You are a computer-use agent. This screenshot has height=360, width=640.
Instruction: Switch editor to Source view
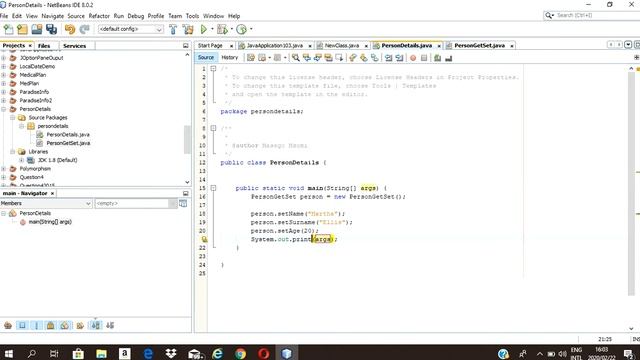pyautogui.click(x=206, y=58)
